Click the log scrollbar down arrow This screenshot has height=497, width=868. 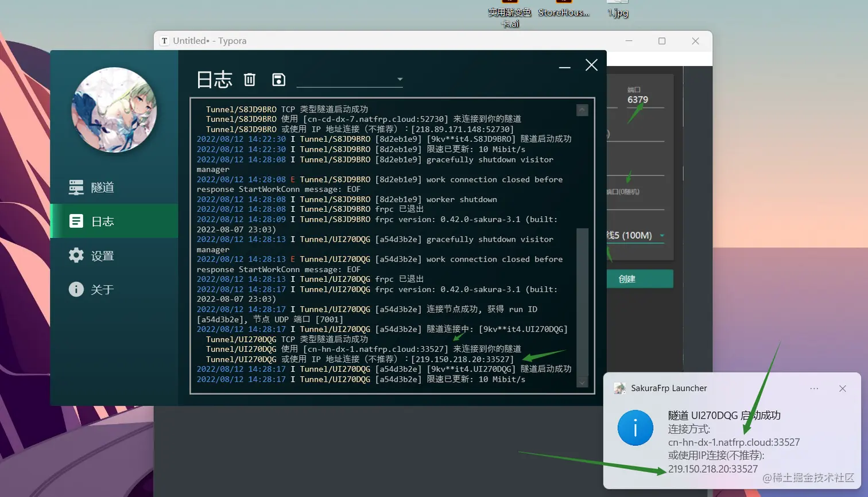[x=582, y=383]
